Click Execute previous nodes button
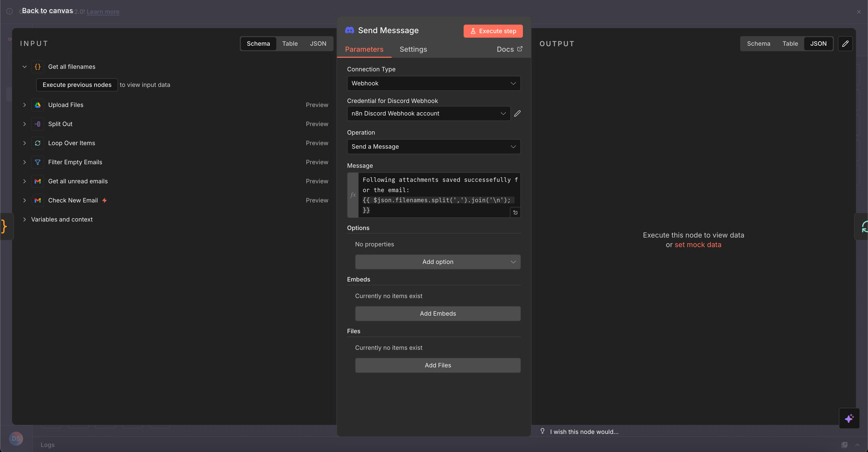868x452 pixels. click(x=77, y=85)
